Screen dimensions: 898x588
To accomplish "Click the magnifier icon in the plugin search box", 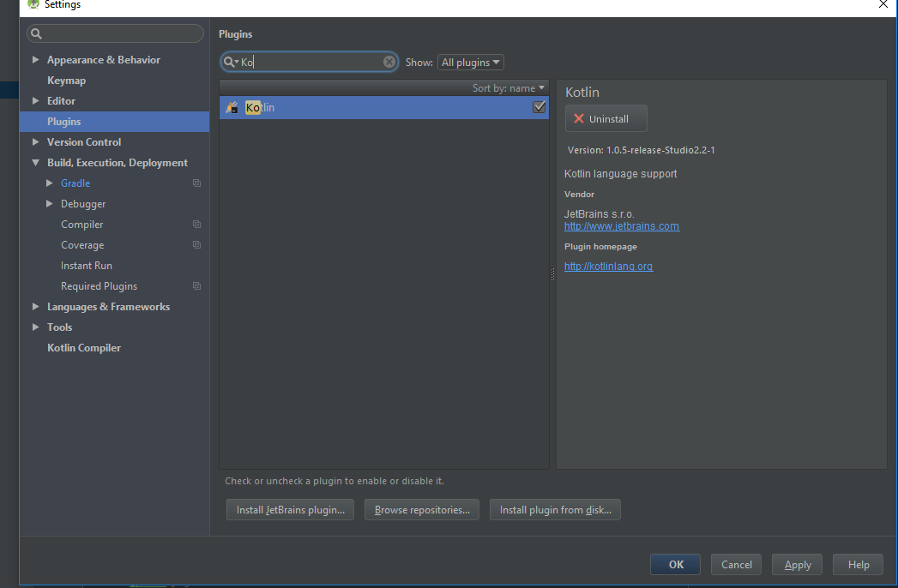I will [x=229, y=62].
